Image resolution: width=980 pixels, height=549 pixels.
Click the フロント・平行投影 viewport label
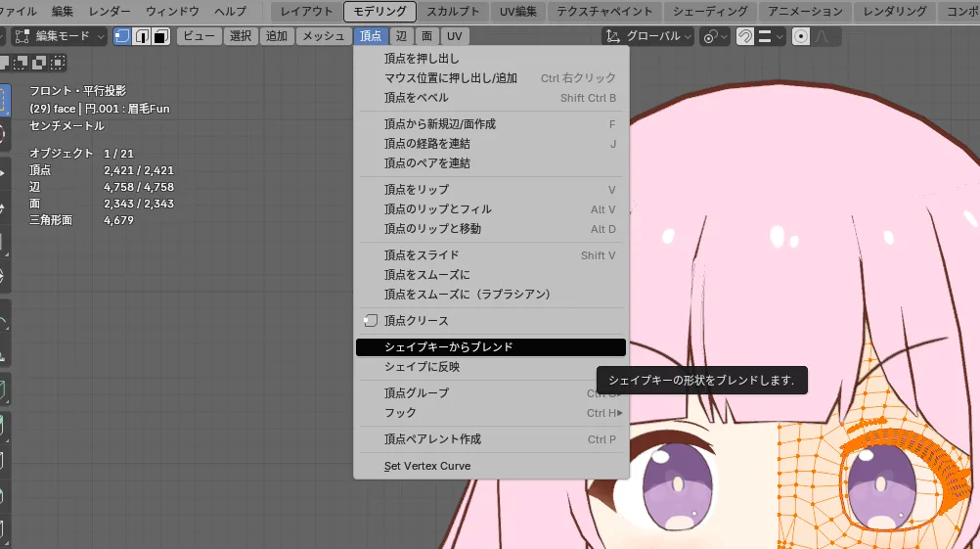pyautogui.click(x=77, y=91)
